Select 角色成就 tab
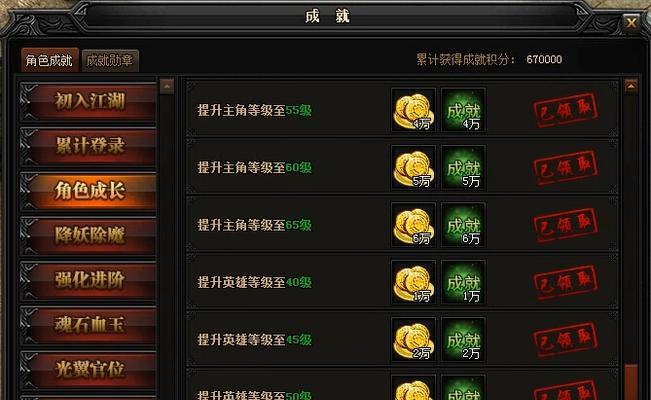Viewport: 651px width, 400px height. [x=49, y=61]
